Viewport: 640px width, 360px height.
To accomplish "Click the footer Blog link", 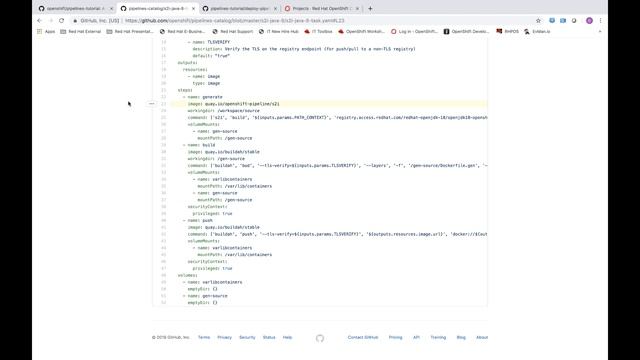I will [x=461, y=337].
